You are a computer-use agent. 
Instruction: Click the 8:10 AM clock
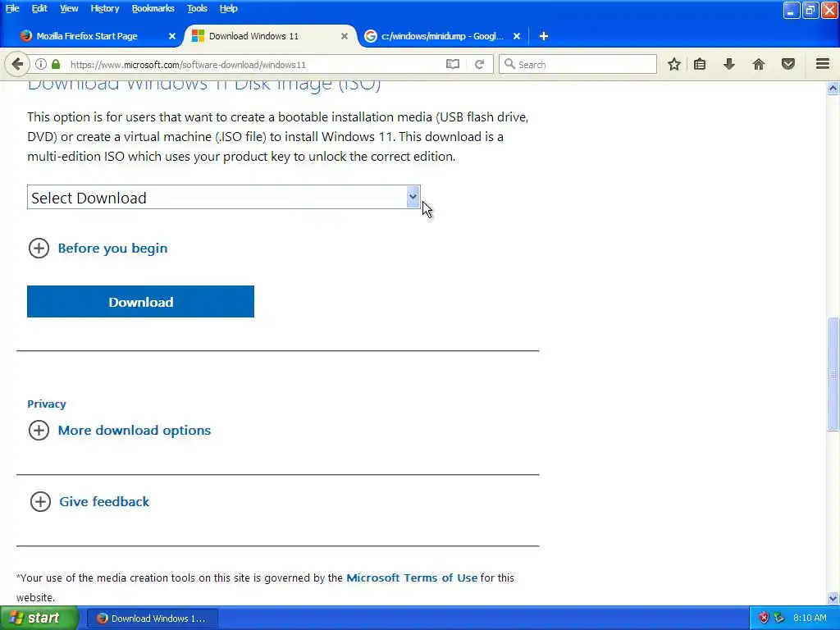coord(810,618)
